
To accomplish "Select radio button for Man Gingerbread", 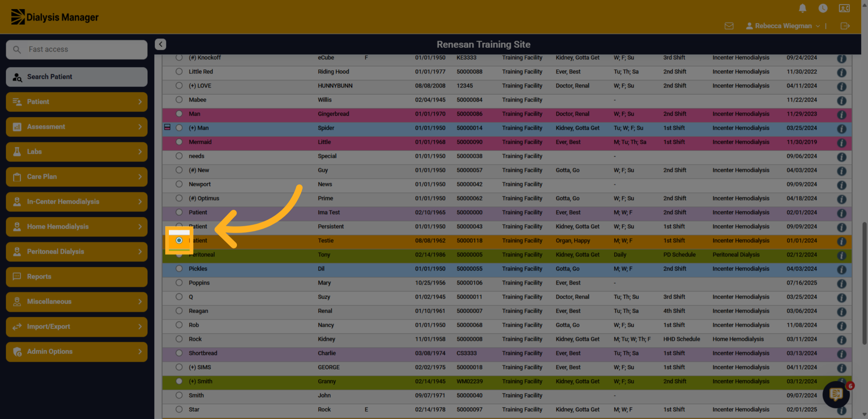I will 179,114.
